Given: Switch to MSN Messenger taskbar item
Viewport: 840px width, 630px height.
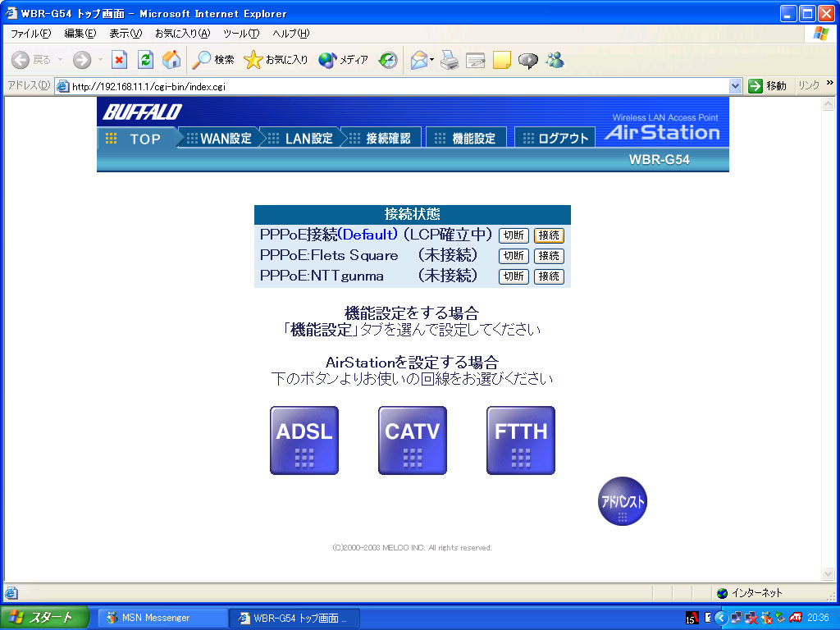Looking at the screenshot, I should [164, 618].
